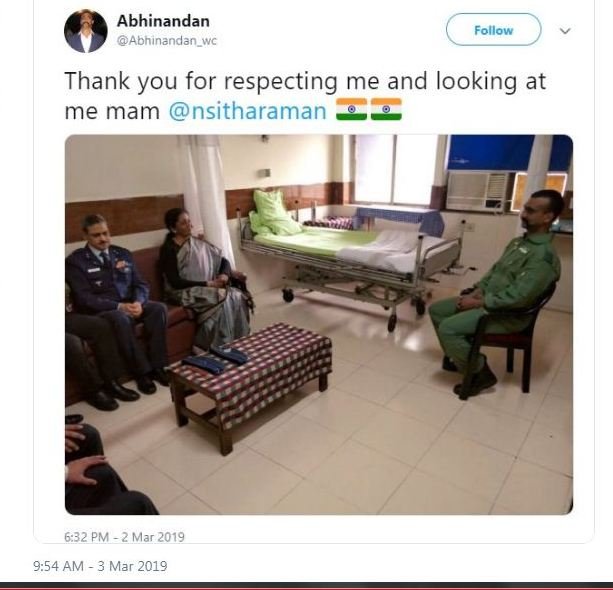Click the second Indian flag emoji
613x590 pixels.
(386, 109)
